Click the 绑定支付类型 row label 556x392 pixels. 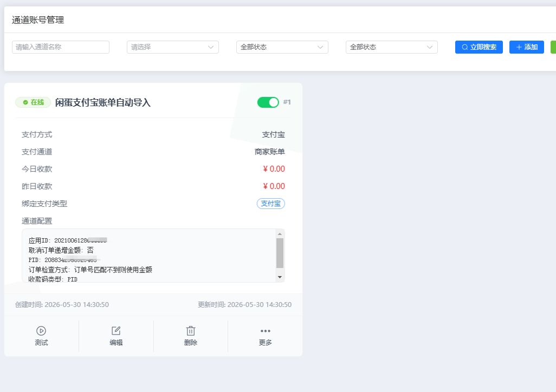44,204
